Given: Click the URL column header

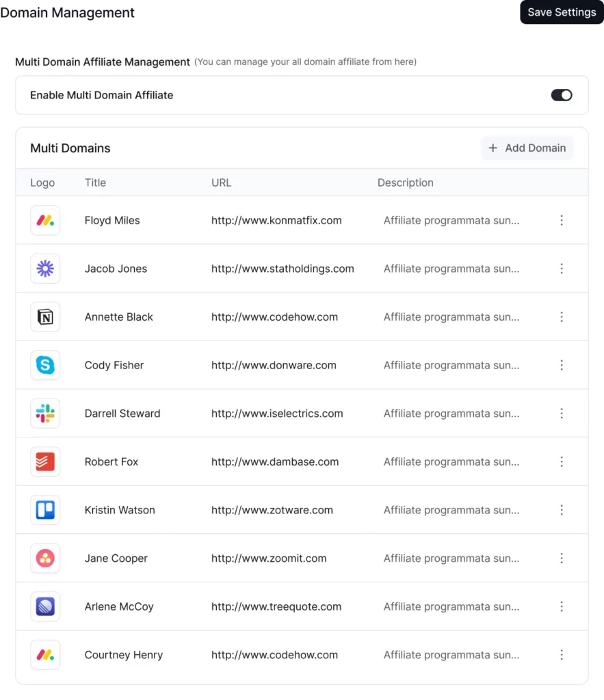Looking at the screenshot, I should [221, 183].
